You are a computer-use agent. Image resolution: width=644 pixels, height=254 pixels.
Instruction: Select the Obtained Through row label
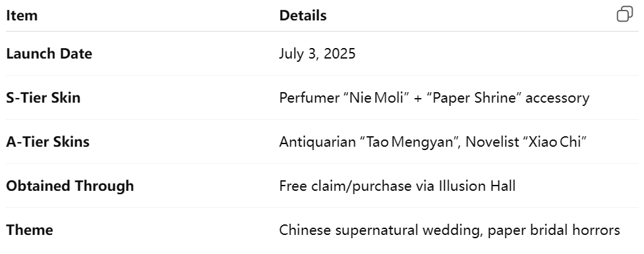(70, 186)
